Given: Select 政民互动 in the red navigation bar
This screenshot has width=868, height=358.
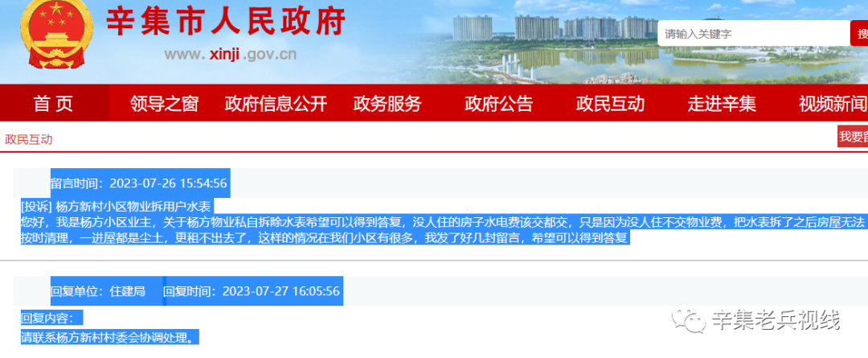Looking at the screenshot, I should click(x=610, y=104).
